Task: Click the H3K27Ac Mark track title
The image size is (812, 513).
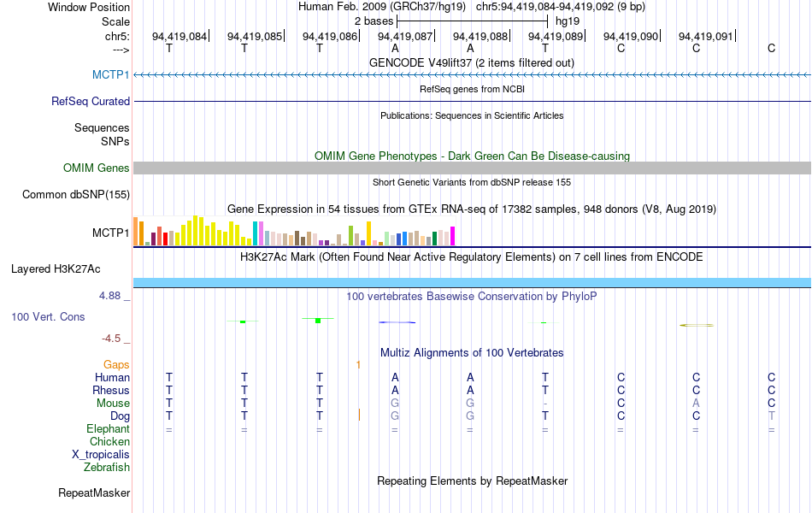Action: (472, 257)
